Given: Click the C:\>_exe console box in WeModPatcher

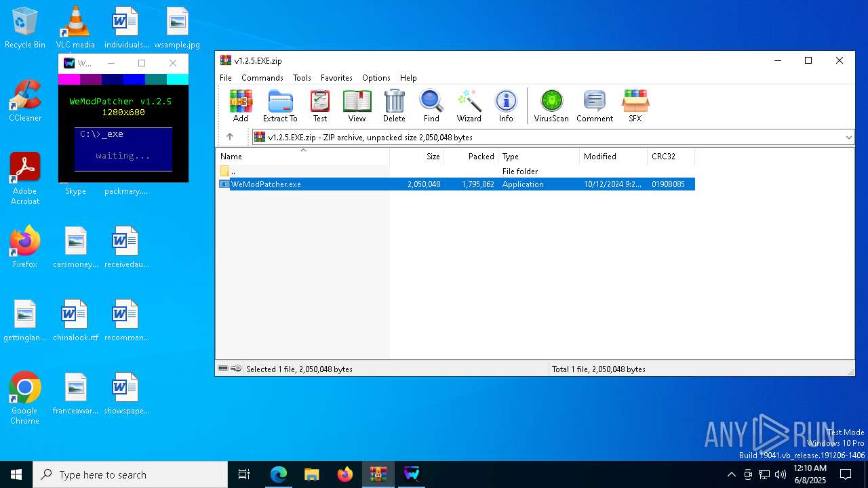Looking at the screenshot, I should point(123,149).
